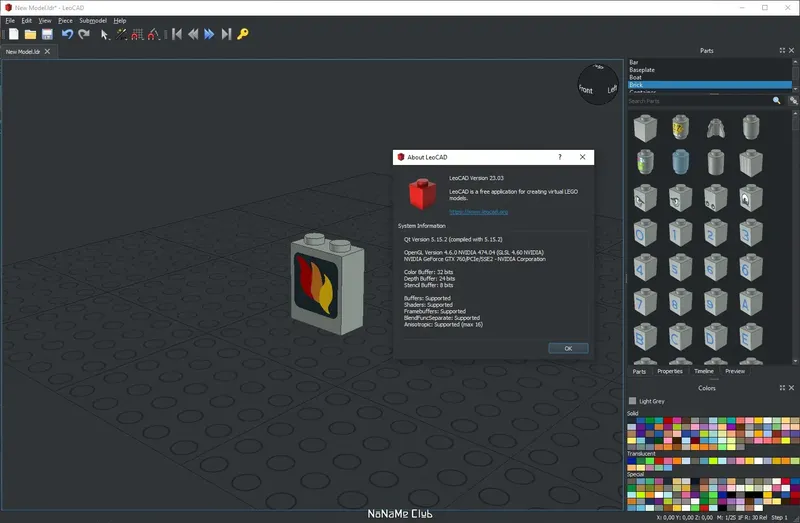
Task: Click the New Model toolbar icon
Action: pyautogui.click(x=14, y=34)
